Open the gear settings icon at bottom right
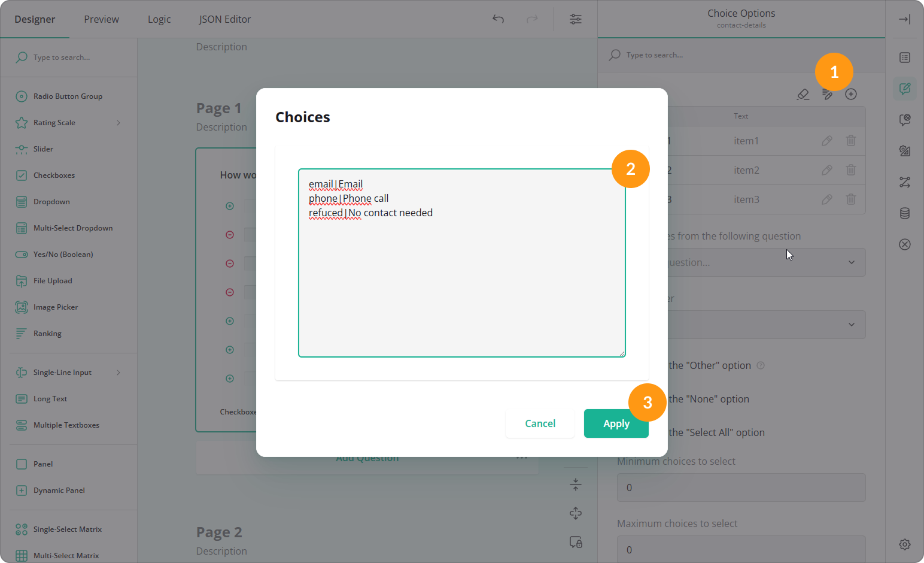This screenshot has height=563, width=924. pos(904,544)
